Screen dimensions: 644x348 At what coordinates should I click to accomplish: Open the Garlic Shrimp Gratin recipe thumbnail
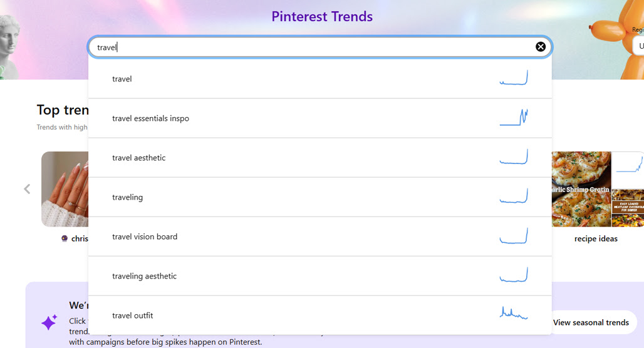click(x=581, y=189)
